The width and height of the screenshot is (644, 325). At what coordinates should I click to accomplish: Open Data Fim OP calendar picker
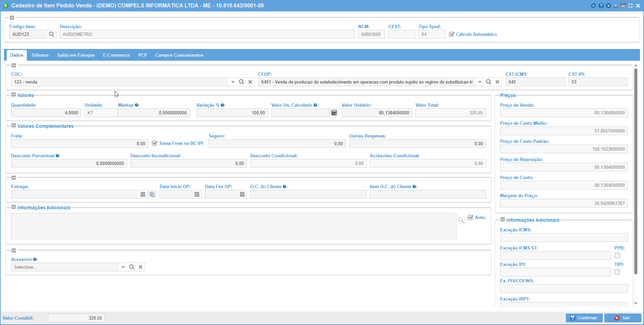coord(242,194)
